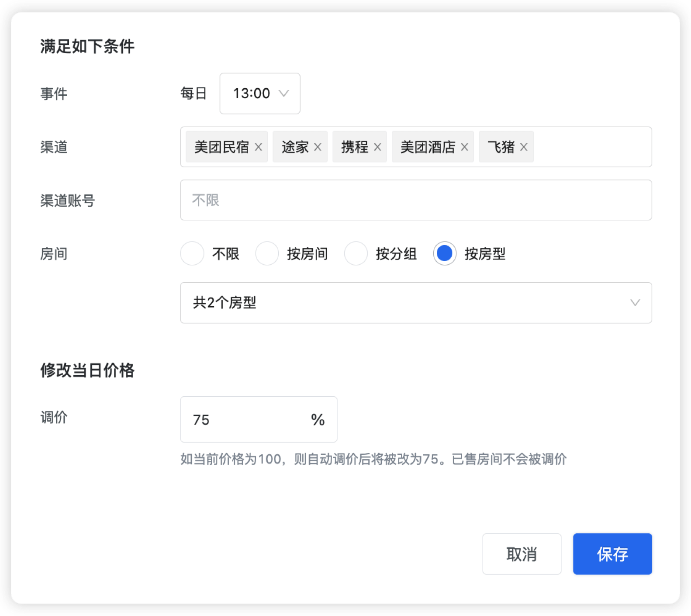Click the hint text starting 如当前价格为100

point(373,459)
